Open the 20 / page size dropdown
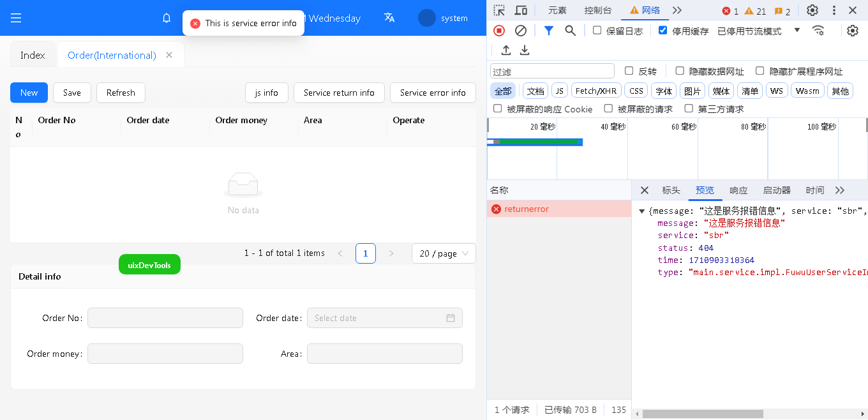868x420 pixels. point(444,253)
